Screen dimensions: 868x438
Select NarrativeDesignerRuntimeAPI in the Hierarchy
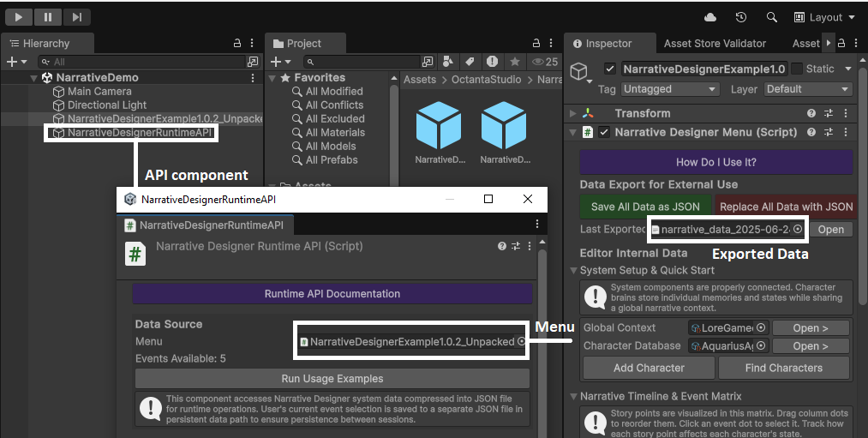[x=139, y=133]
